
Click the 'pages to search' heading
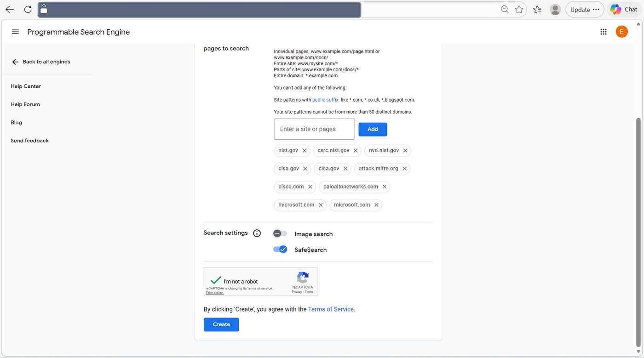click(226, 48)
